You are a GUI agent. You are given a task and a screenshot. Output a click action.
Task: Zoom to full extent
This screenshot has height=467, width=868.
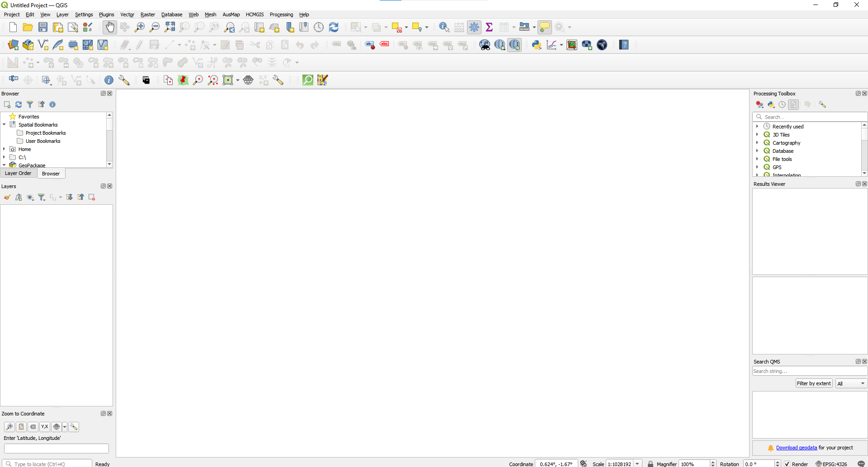point(170,27)
